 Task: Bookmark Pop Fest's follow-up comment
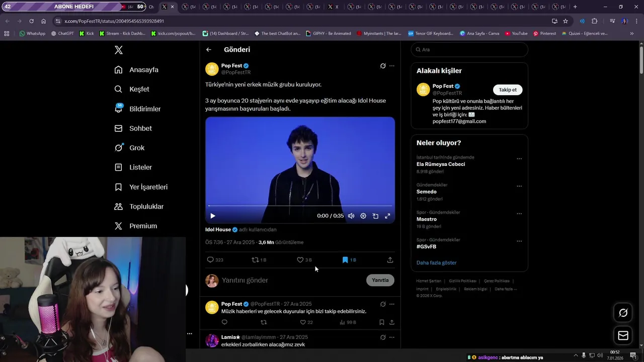coord(382,322)
